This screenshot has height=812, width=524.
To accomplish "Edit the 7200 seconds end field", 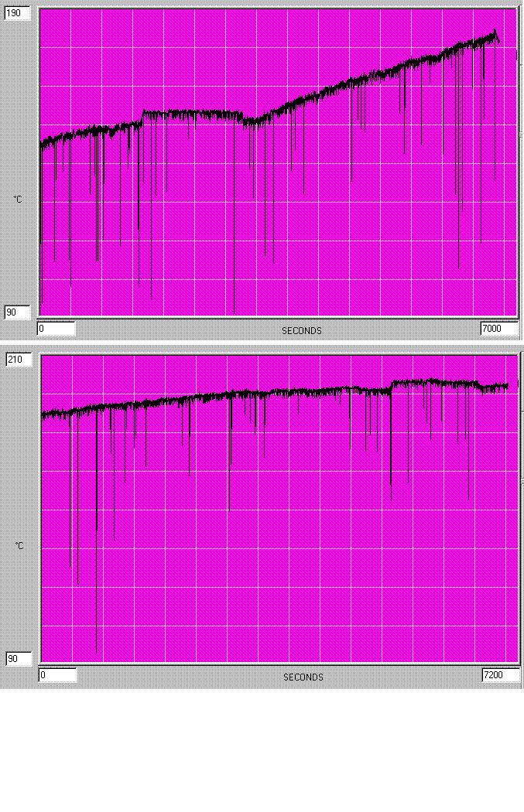I will [x=500, y=675].
